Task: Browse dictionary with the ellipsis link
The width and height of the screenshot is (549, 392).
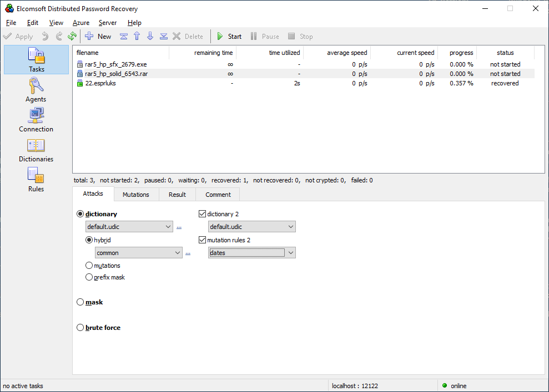Action: 179,227
